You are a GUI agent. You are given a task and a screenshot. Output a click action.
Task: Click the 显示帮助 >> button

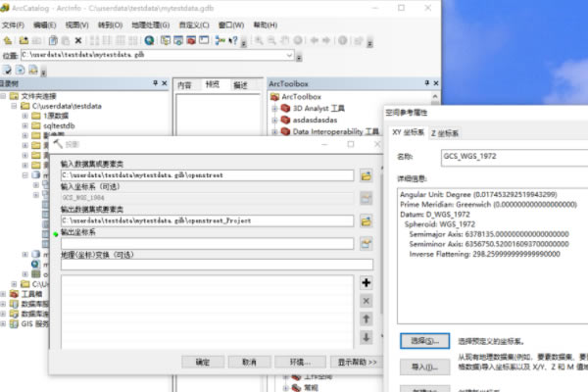pyautogui.click(x=357, y=362)
